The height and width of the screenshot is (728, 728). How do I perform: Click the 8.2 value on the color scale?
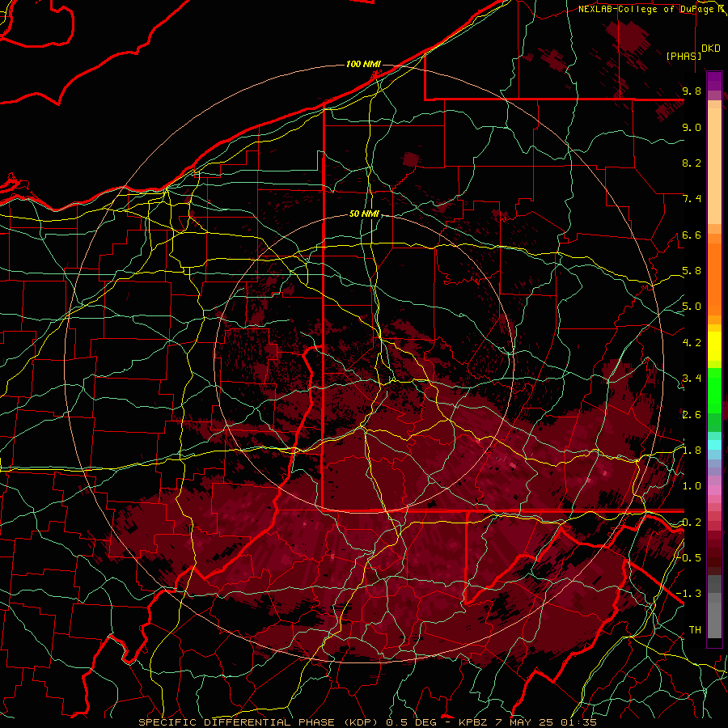pyautogui.click(x=692, y=163)
